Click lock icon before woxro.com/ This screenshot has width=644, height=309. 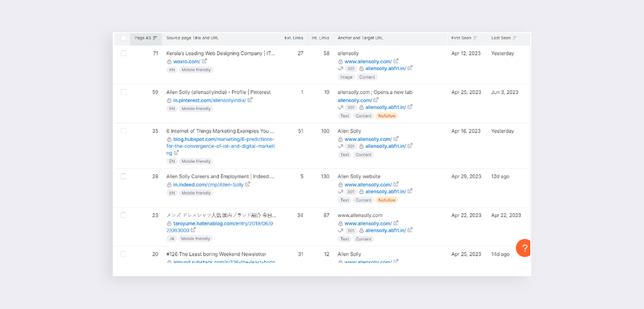169,62
